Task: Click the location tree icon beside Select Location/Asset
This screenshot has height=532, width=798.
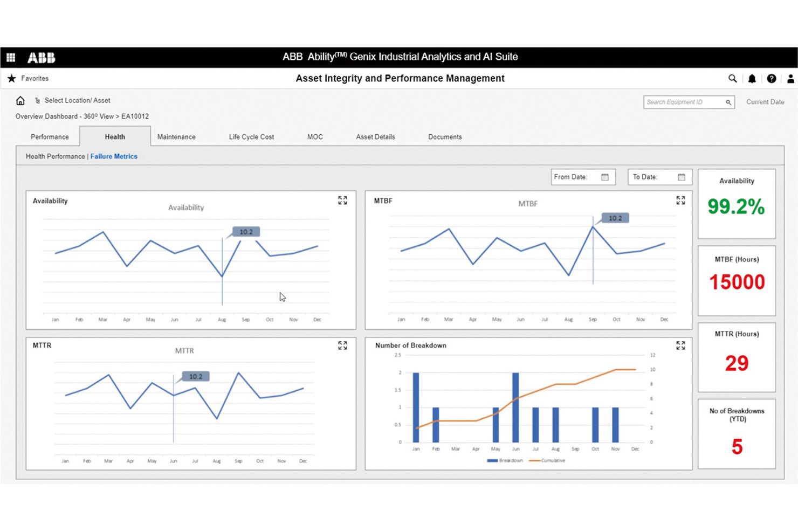Action: coord(37,100)
